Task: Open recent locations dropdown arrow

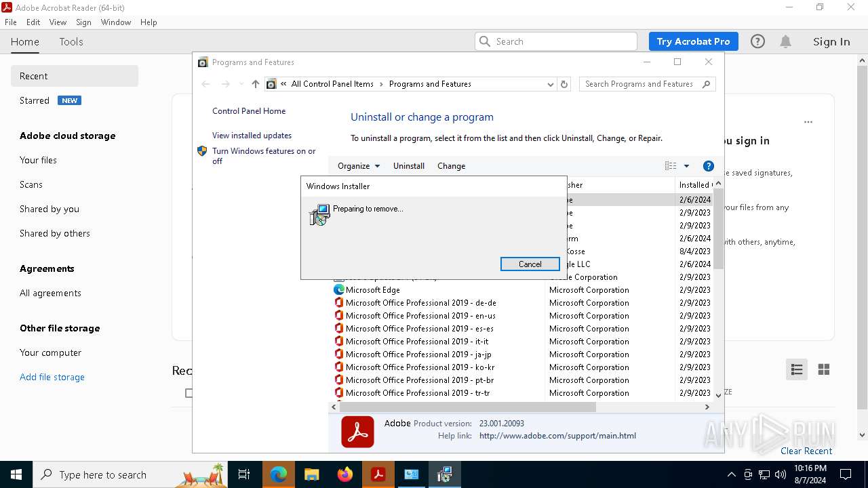Action: 241,84
